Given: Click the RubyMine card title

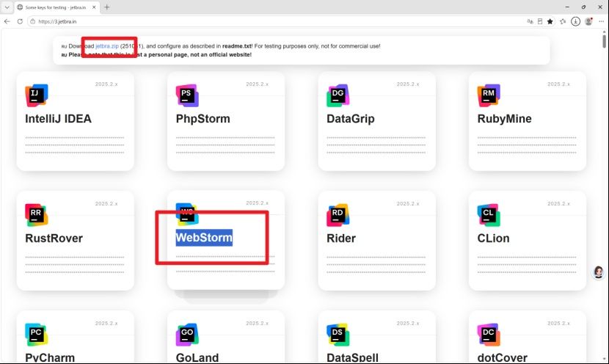Looking at the screenshot, I should tap(504, 118).
